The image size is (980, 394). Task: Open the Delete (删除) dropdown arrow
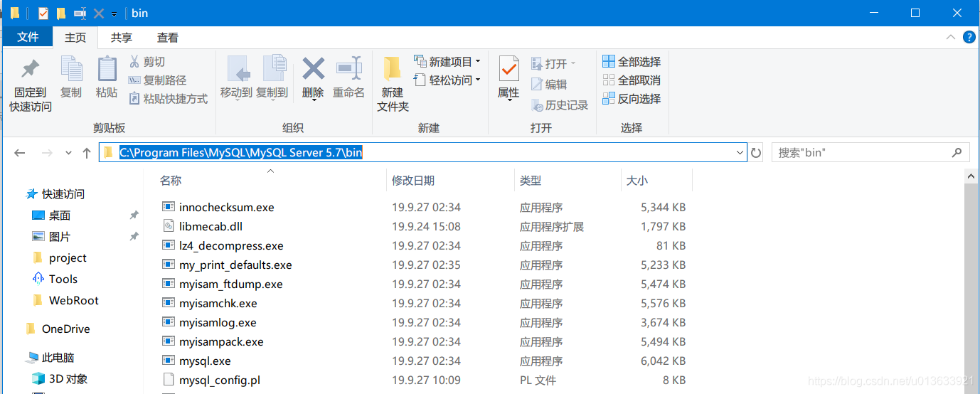313,100
